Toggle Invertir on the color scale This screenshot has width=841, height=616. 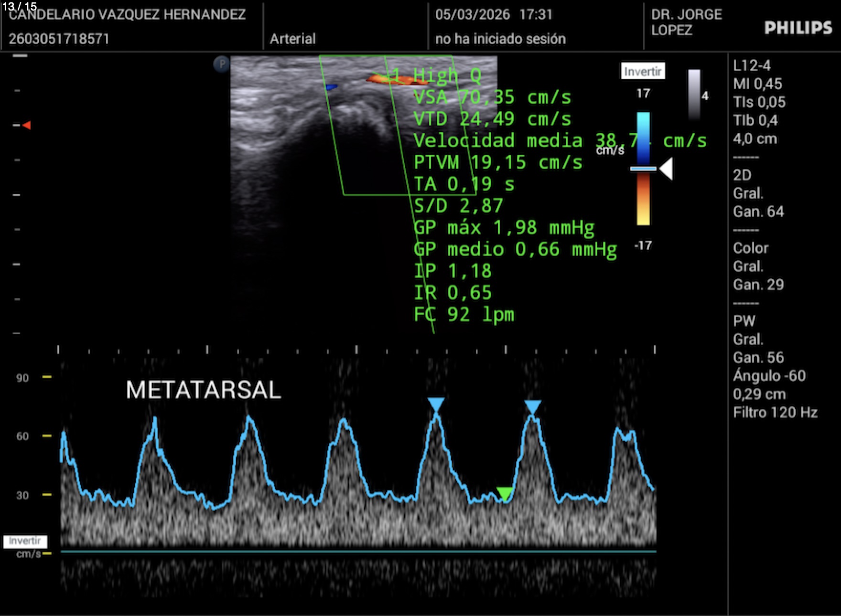click(643, 71)
